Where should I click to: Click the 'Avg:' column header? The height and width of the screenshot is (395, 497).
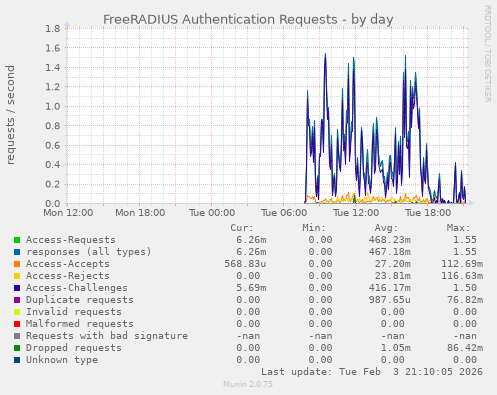coord(386,228)
